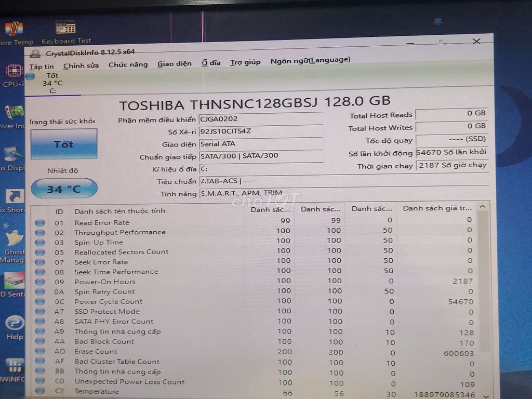Click the serial number field 92JS10CITS4Z
532x399 pixels.
(261, 131)
